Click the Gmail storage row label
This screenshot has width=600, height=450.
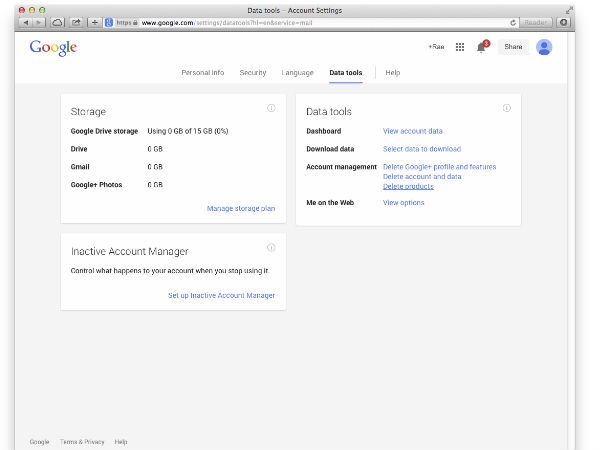[80, 167]
